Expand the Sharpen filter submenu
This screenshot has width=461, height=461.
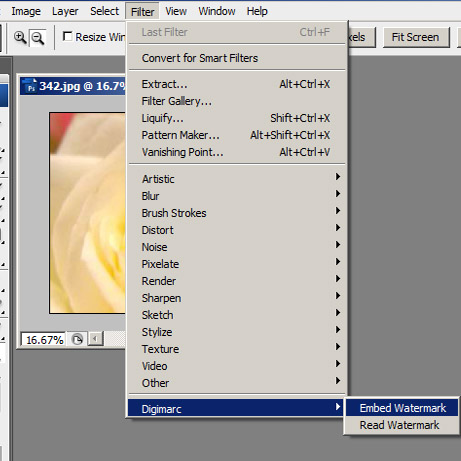point(236,298)
